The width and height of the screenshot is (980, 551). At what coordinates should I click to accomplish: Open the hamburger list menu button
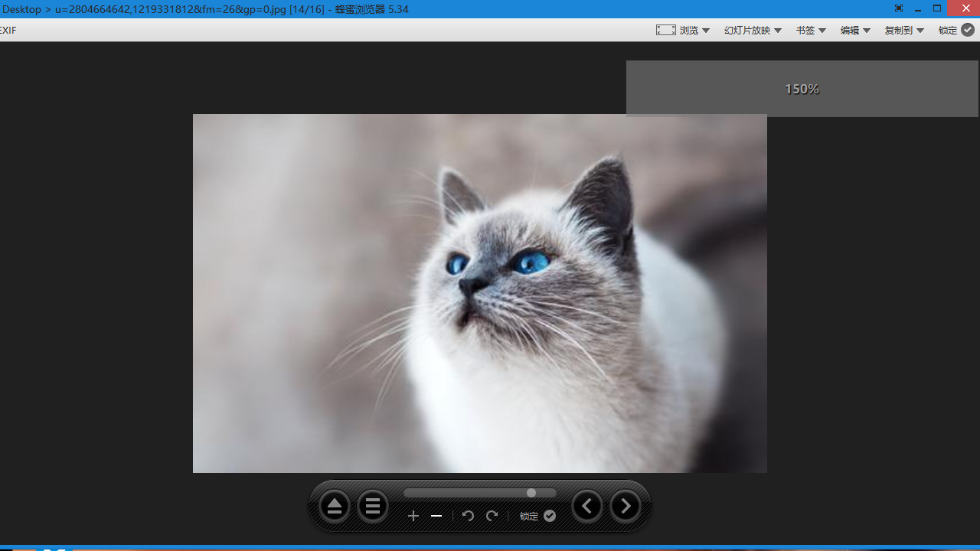click(x=373, y=507)
